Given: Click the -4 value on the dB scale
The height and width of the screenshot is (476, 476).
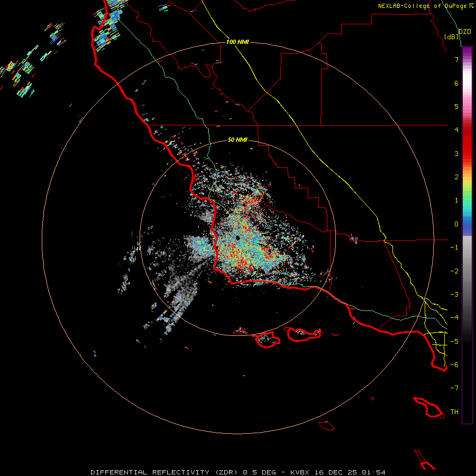Looking at the screenshot, I should (x=454, y=318).
